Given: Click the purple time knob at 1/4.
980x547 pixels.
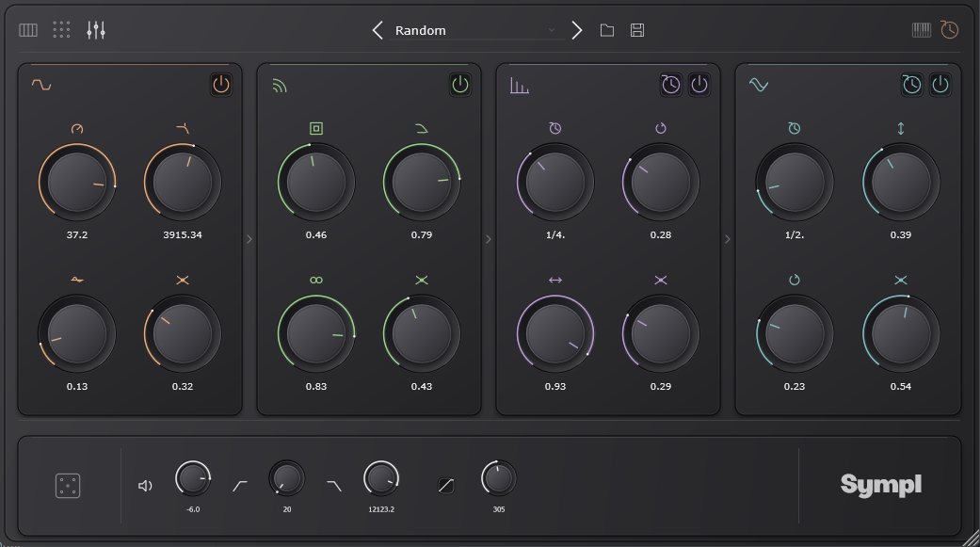Looking at the screenshot, I should tap(555, 183).
